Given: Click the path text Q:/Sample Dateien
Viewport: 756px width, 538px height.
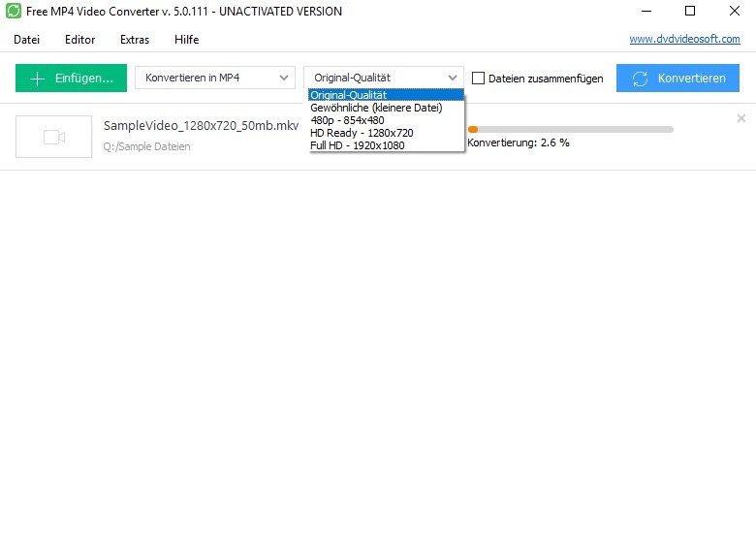Looking at the screenshot, I should [x=146, y=146].
